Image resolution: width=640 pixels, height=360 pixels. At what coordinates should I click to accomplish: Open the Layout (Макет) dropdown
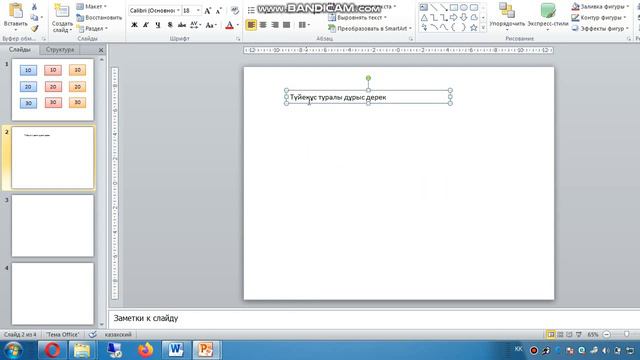92,7
